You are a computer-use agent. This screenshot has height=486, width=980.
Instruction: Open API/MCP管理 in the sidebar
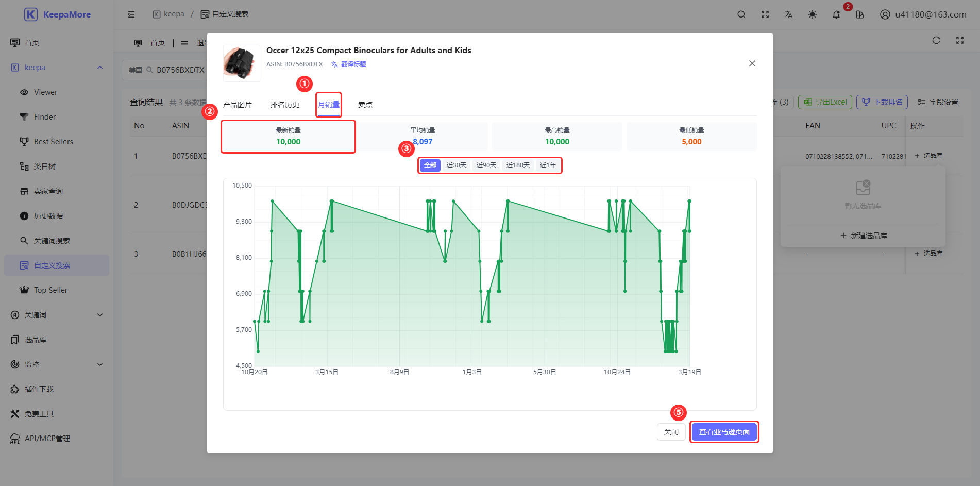pyautogui.click(x=57, y=439)
